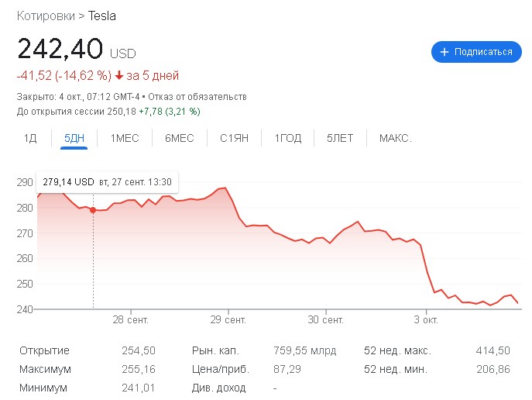The width and height of the screenshot is (532, 400).
Task: Open the МАКС. range tab
Action: pos(395,138)
